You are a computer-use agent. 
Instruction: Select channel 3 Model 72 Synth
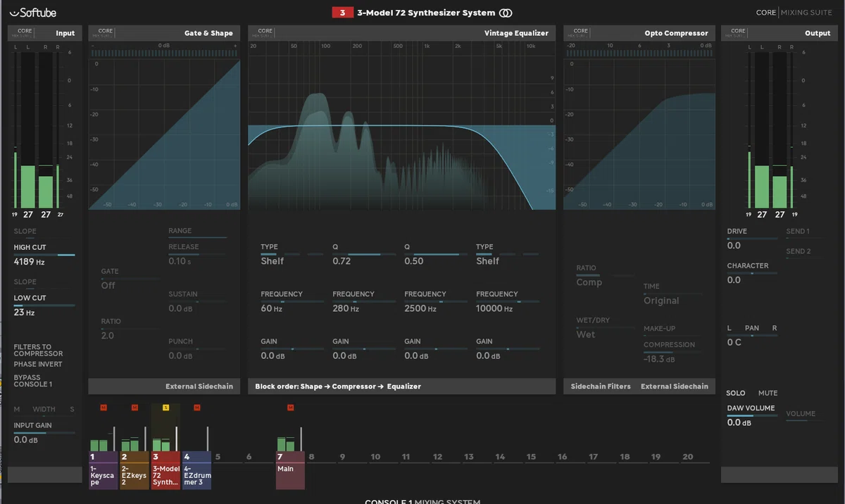coord(165,470)
